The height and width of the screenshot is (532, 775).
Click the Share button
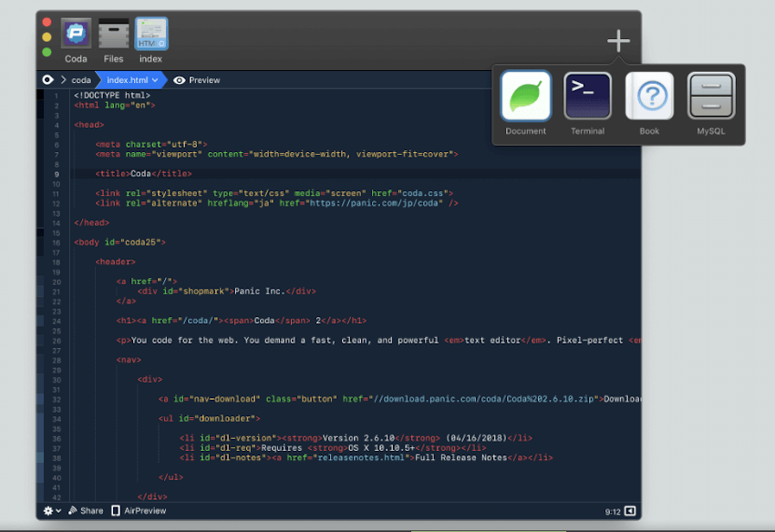[86, 511]
